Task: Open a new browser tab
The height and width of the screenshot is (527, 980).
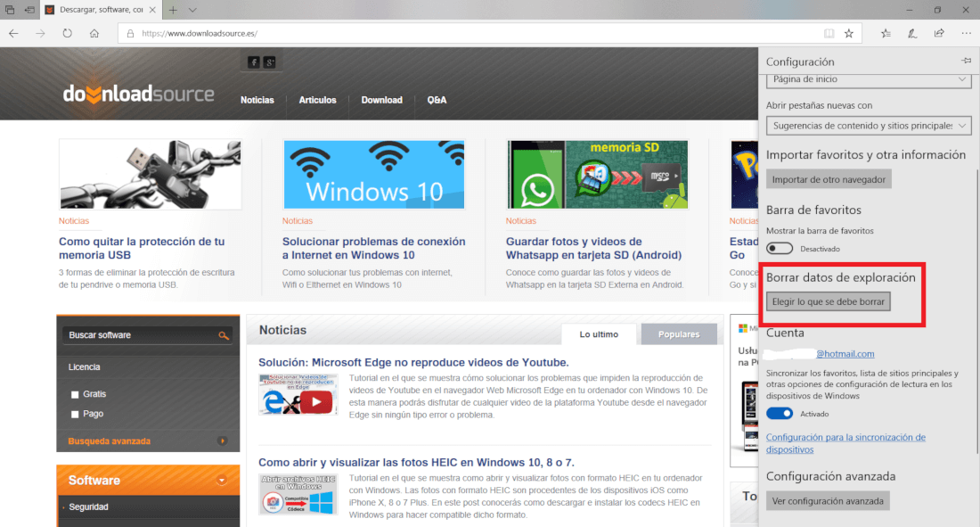Action: pos(173,10)
